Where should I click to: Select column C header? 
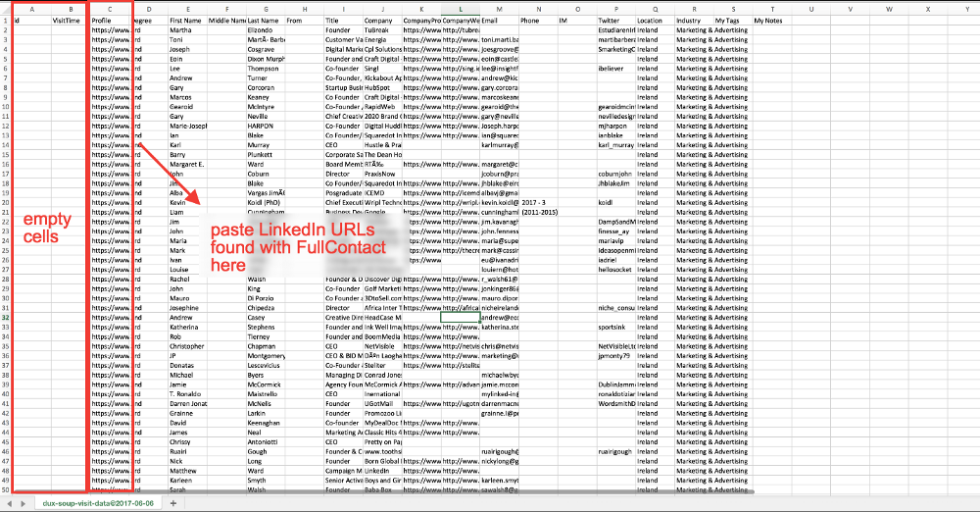(x=110, y=10)
